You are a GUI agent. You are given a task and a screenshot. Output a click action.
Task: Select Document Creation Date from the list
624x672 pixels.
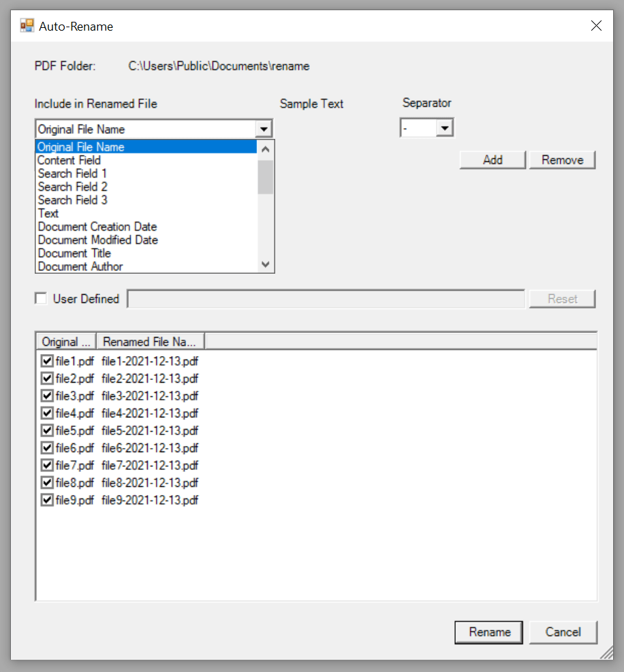click(x=97, y=226)
